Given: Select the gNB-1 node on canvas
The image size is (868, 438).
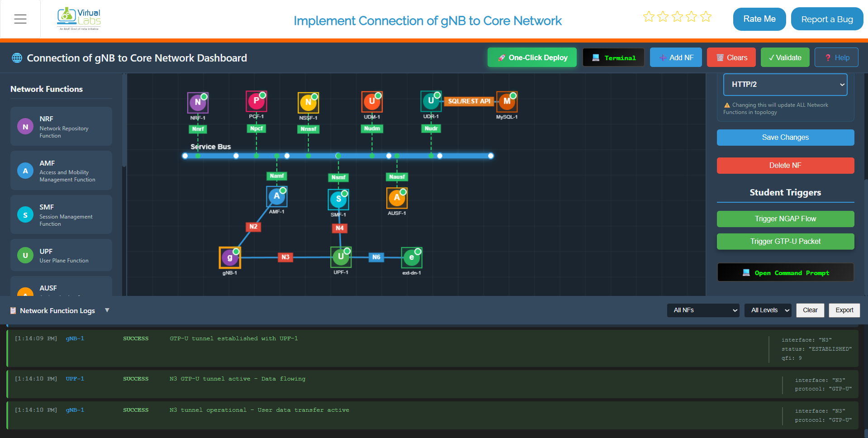Looking at the screenshot, I should coord(230,257).
